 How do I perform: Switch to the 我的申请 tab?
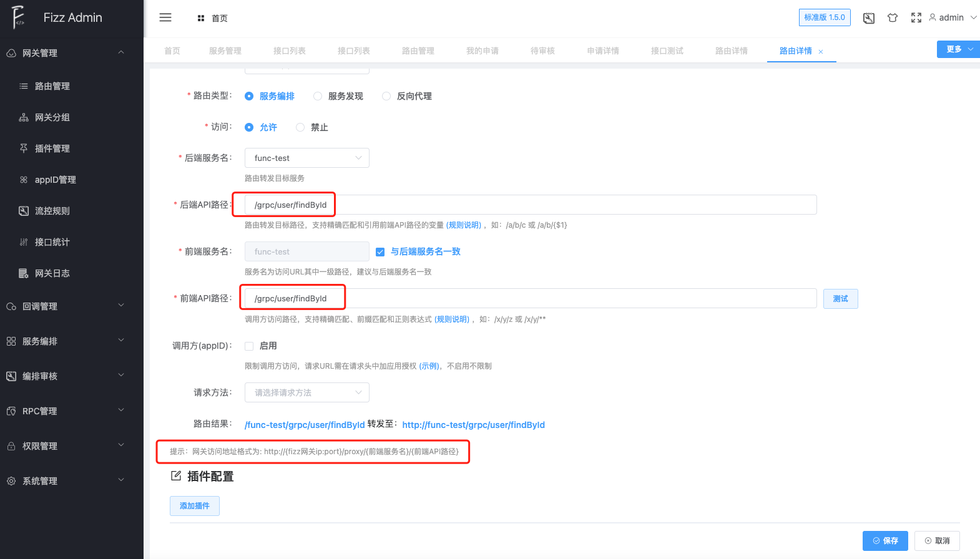[x=483, y=51]
